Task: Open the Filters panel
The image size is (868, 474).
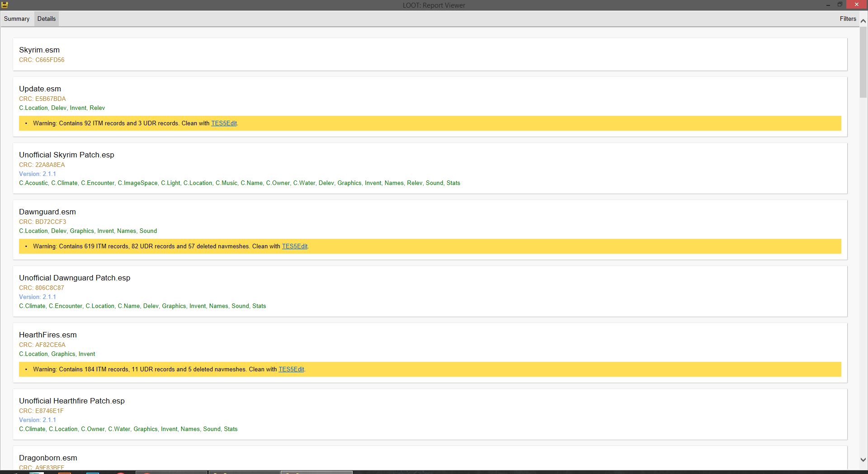Action: click(848, 19)
